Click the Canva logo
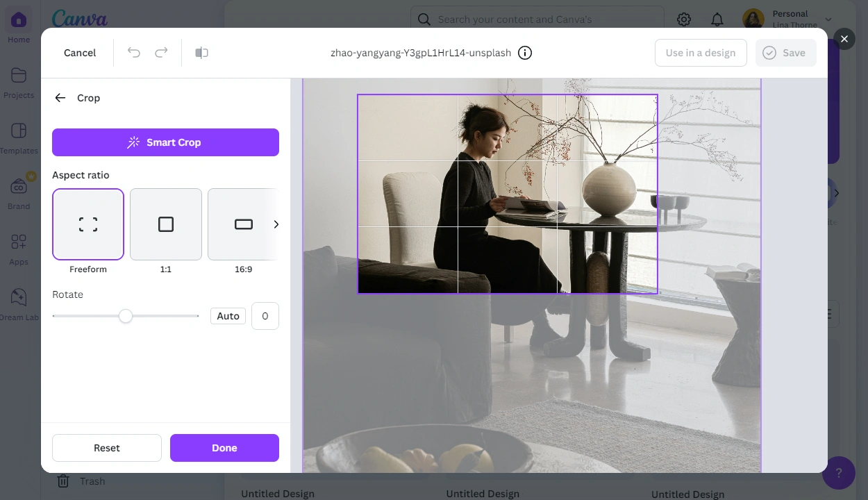The width and height of the screenshot is (868, 500). click(80, 19)
